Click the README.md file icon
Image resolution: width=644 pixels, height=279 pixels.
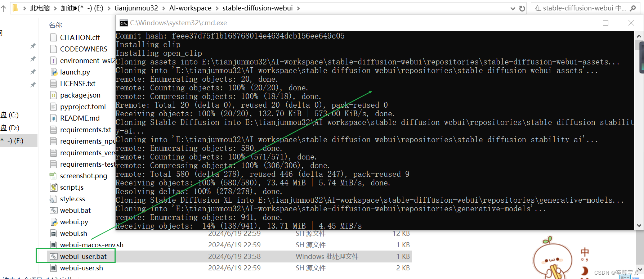[x=54, y=118]
